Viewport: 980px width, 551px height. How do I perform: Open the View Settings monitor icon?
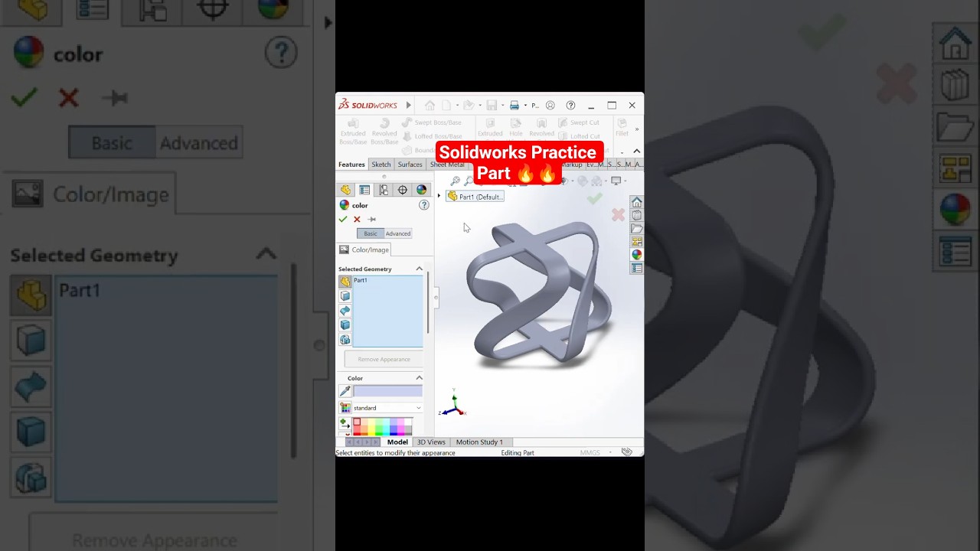pos(616,181)
